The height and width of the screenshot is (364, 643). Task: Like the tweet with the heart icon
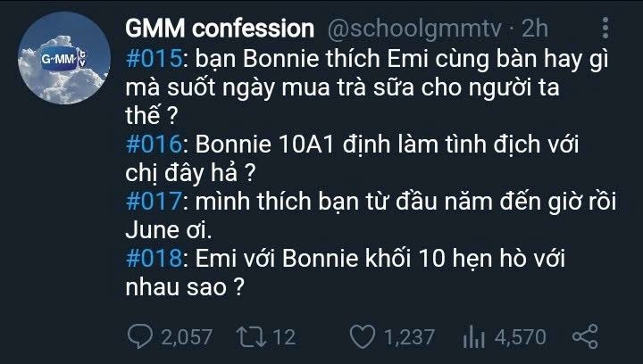pos(362,336)
